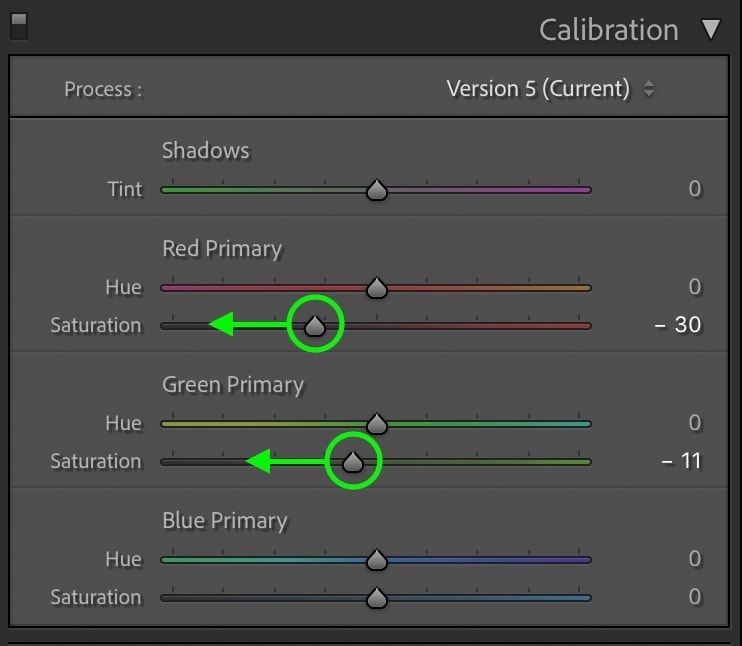Click the Process version stepper arrows
The image size is (742, 646).
(649, 88)
